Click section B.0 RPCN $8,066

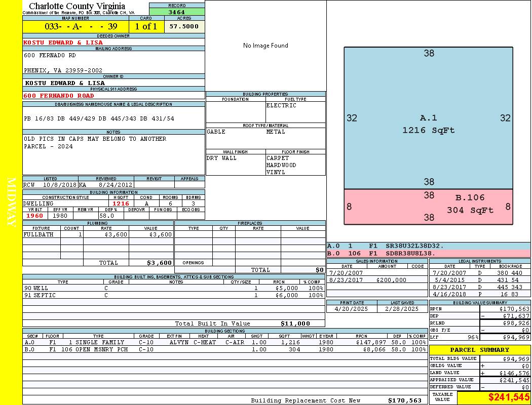coord(374,349)
